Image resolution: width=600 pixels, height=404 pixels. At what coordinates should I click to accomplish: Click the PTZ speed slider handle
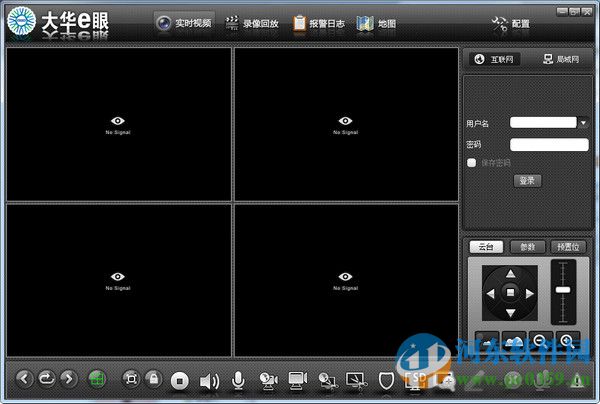[x=563, y=290]
